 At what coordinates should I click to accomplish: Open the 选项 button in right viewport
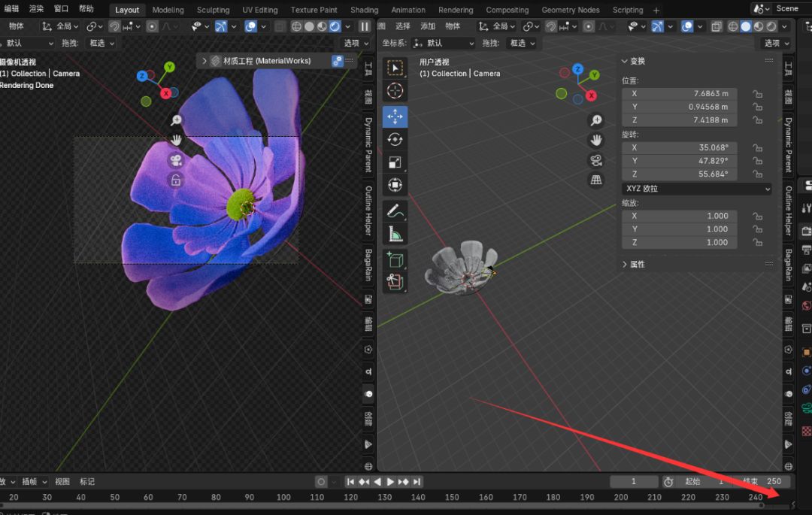click(775, 44)
